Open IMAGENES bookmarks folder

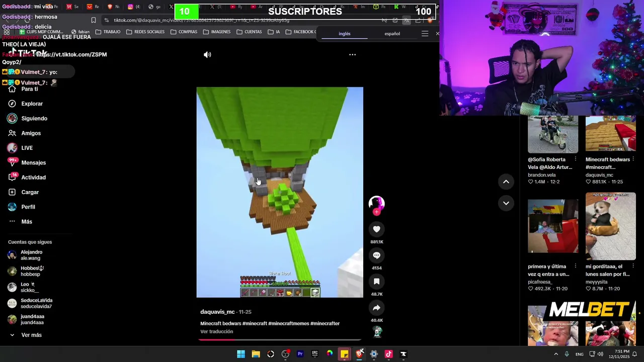click(216, 32)
